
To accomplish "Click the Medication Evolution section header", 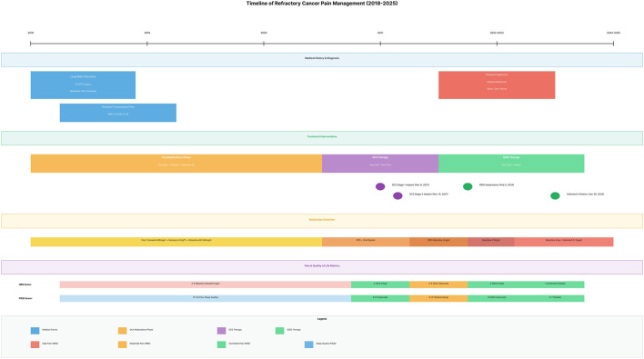I will [x=322, y=221].
